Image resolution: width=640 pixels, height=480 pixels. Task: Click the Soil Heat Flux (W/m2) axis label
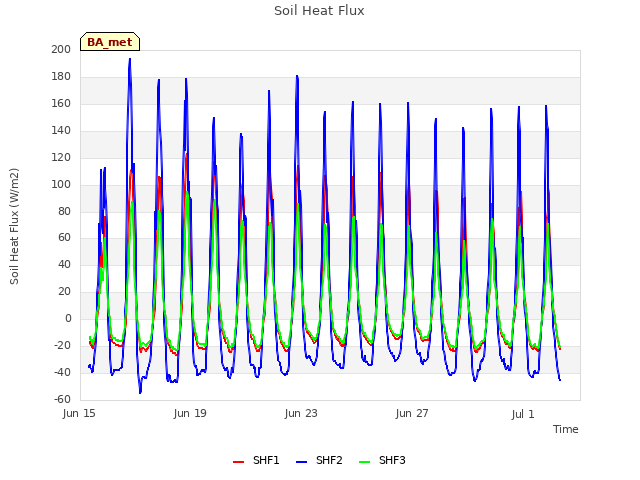point(14,226)
